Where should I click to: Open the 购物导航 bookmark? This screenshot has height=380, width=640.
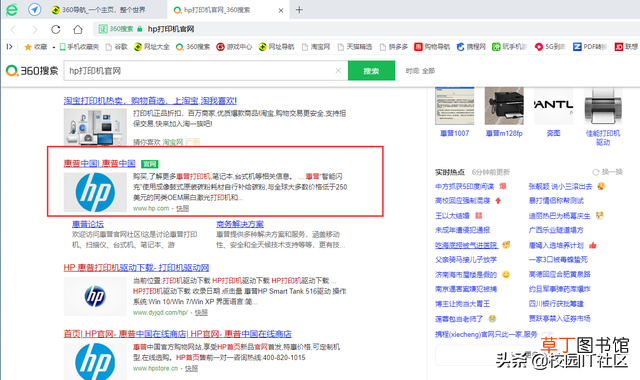click(432, 47)
